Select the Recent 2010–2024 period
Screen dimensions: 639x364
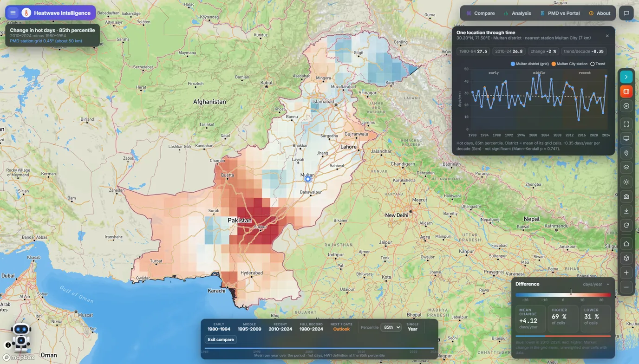(280, 327)
